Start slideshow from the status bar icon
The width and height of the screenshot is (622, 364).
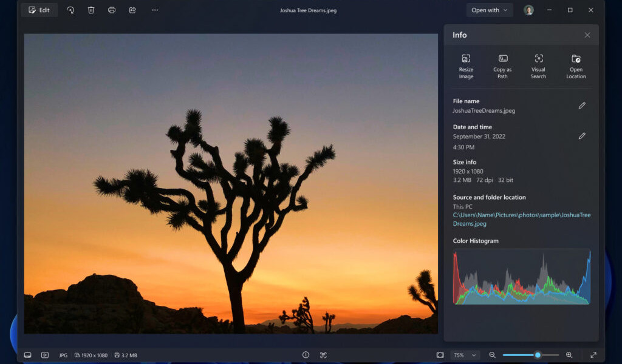point(45,355)
